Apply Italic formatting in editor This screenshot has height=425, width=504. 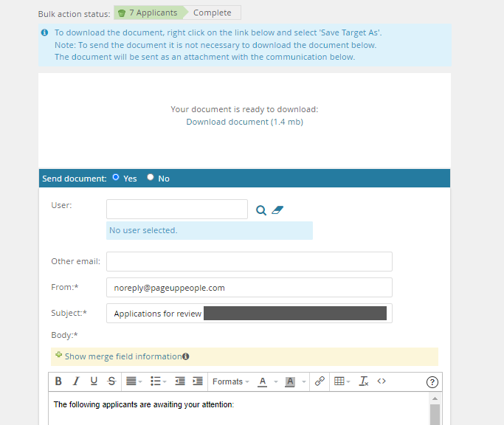(x=76, y=381)
